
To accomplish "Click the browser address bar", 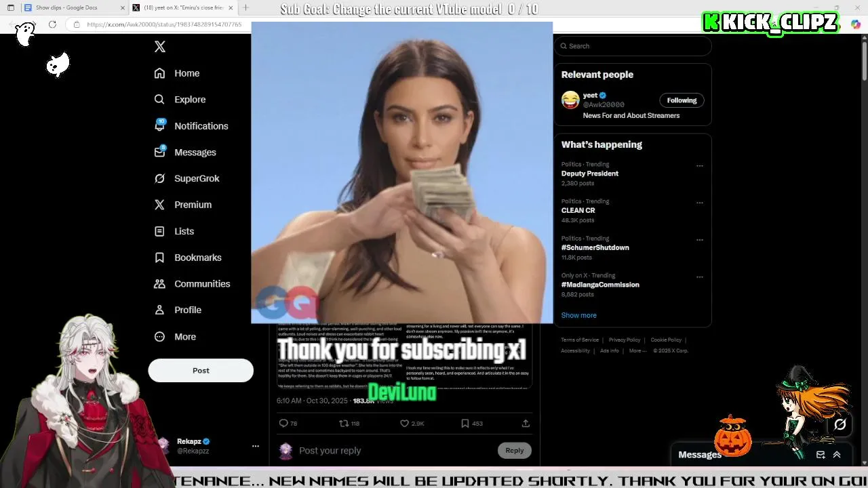I will pos(163,24).
